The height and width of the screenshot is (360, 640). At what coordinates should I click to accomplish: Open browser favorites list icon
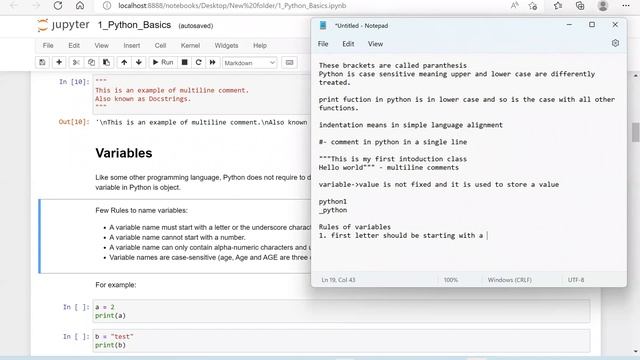click(558, 6)
